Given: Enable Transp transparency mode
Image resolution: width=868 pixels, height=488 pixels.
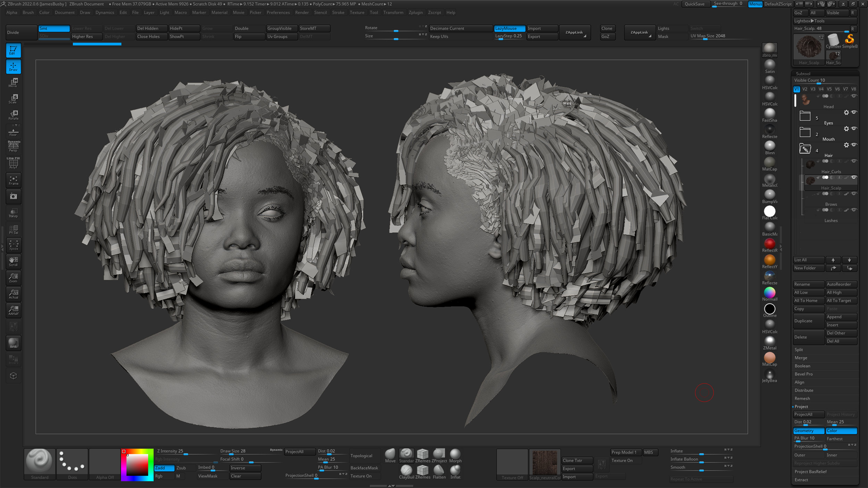Looking at the screenshot, I should [x=13, y=213].
